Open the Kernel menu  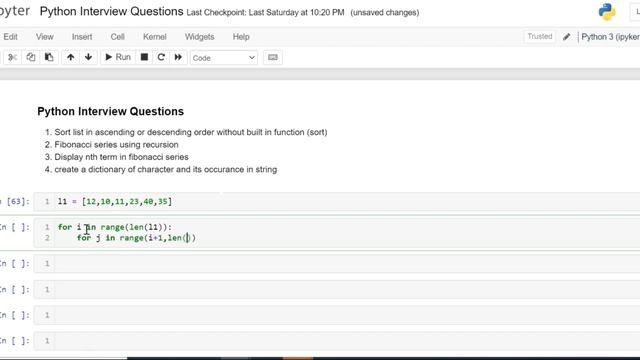[155, 37]
